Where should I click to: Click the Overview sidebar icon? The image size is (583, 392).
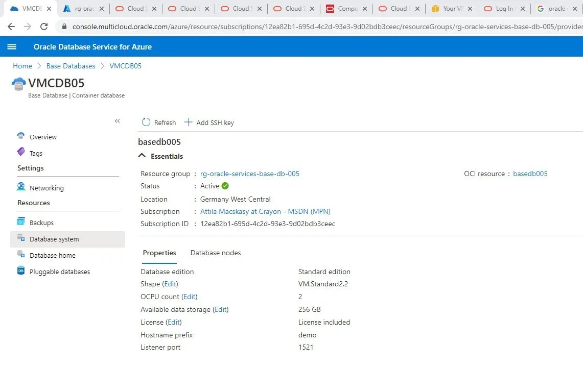(21, 136)
